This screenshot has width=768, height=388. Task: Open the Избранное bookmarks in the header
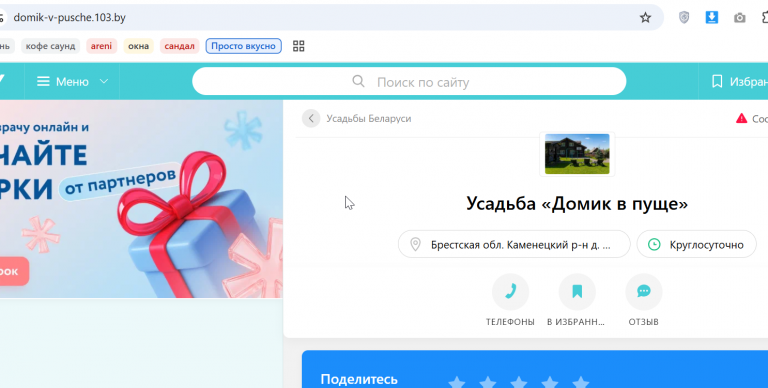coord(739,82)
